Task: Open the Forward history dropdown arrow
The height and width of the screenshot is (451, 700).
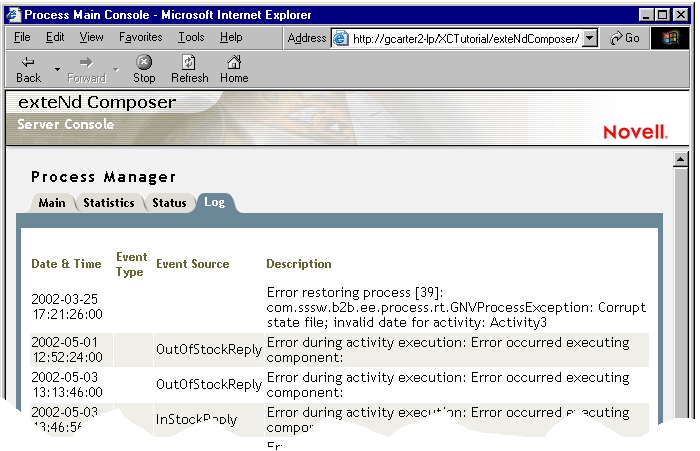Action: click(116, 69)
